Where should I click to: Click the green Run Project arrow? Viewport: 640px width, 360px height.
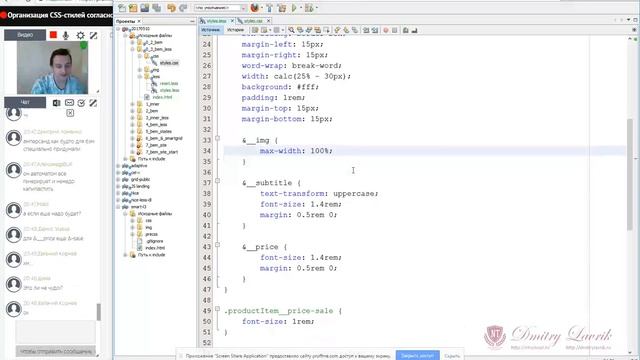[x=294, y=8]
